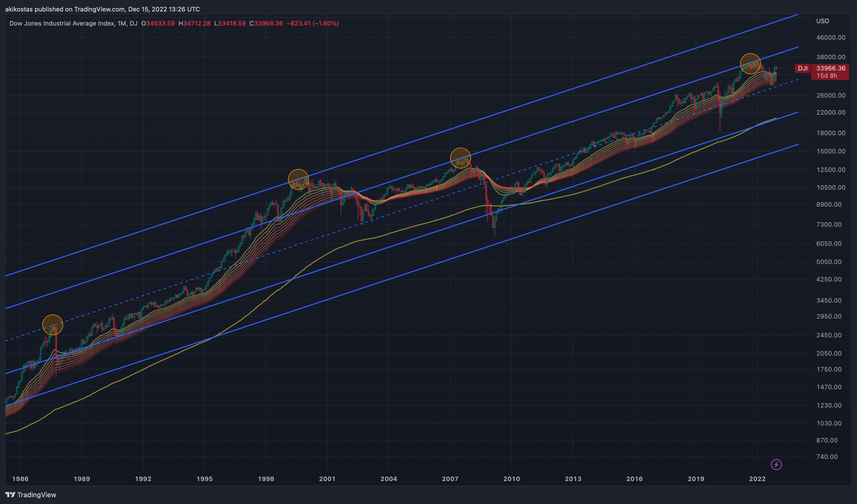Click the 4250.00 price axis label
The height and width of the screenshot is (504, 857).
point(829,279)
